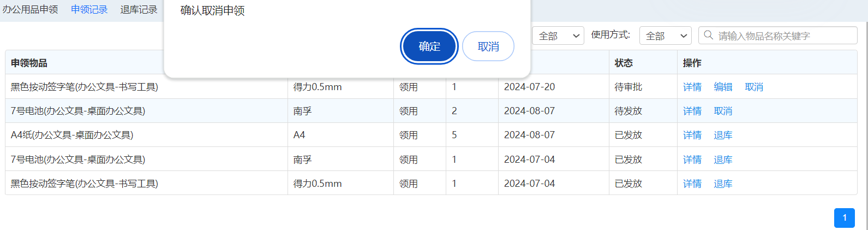
Task: View 详情 for the 待审批 pen request
Action: pyautogui.click(x=692, y=87)
